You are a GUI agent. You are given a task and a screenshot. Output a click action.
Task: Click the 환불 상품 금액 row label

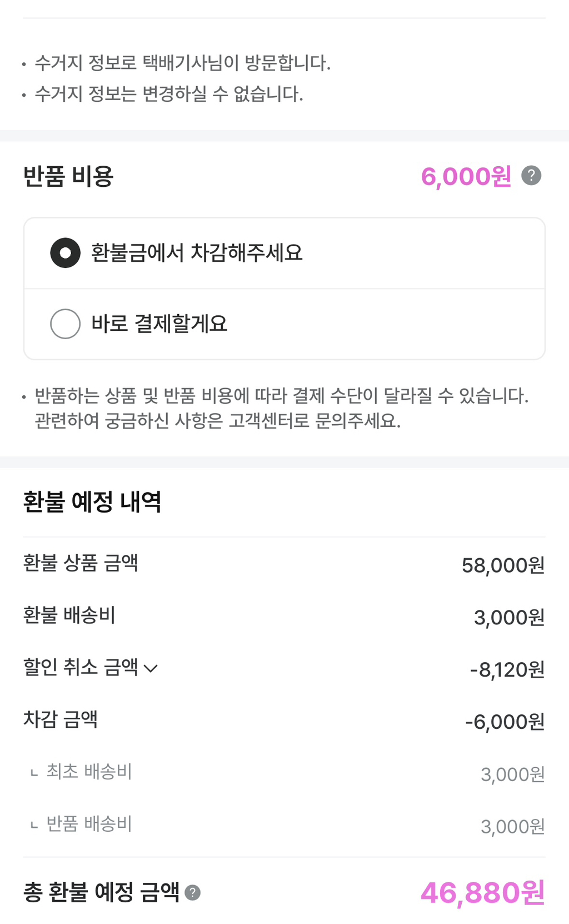[81, 563]
